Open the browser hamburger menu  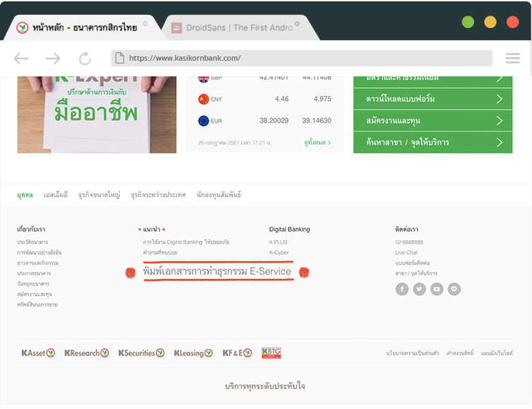512,59
